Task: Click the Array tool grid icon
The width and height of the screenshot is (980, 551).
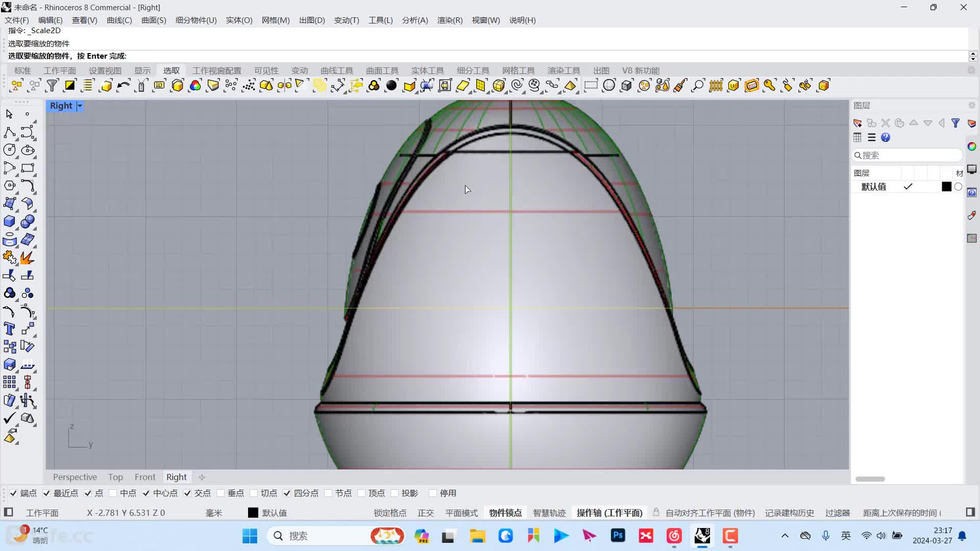Action: point(9,382)
